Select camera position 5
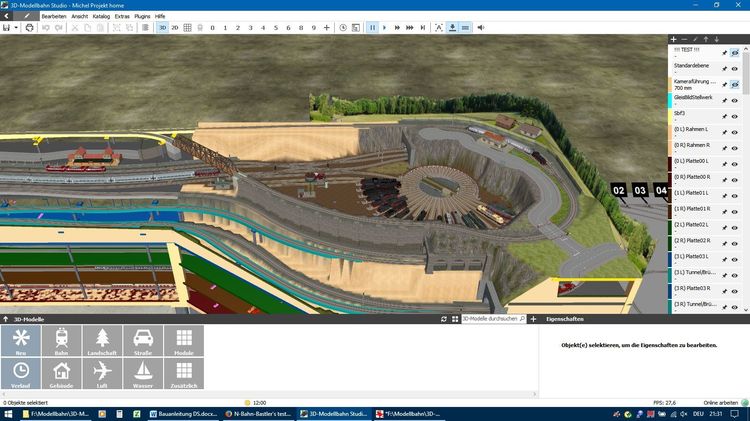The image size is (750, 421). point(276,28)
